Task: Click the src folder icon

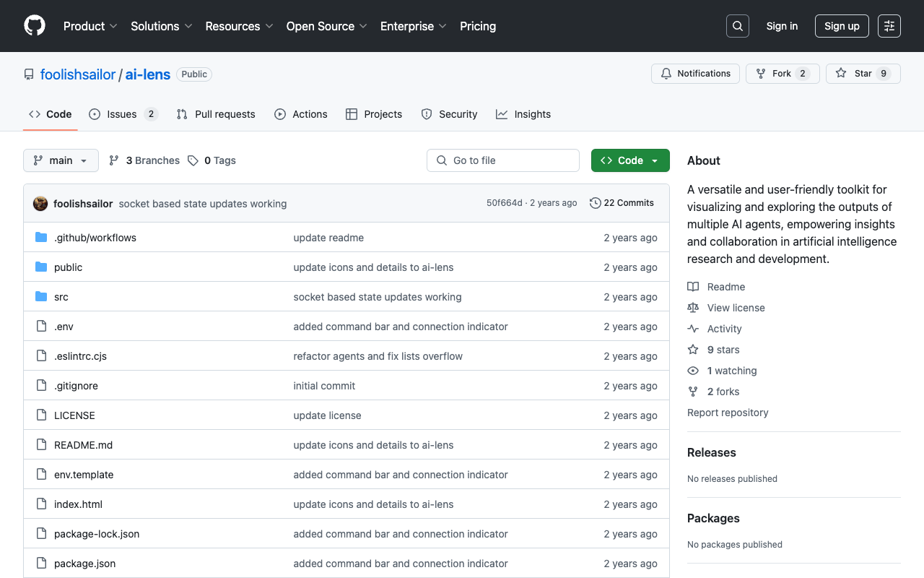Action: [x=41, y=297]
